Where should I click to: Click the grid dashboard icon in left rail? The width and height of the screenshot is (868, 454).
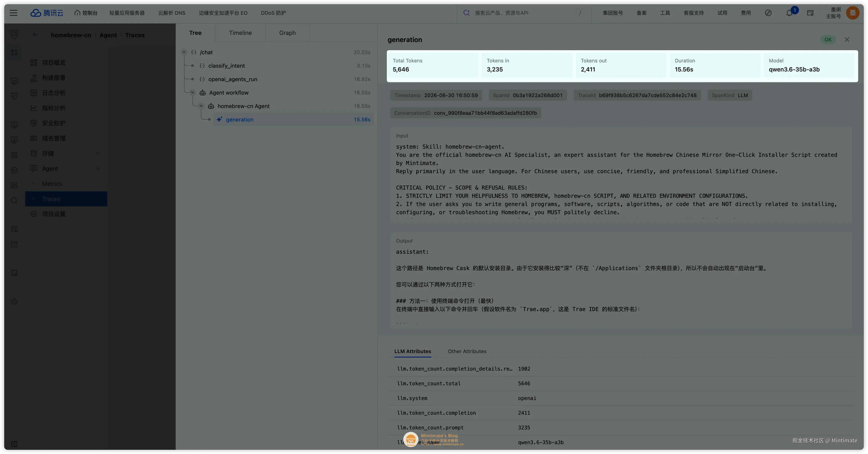tap(14, 53)
